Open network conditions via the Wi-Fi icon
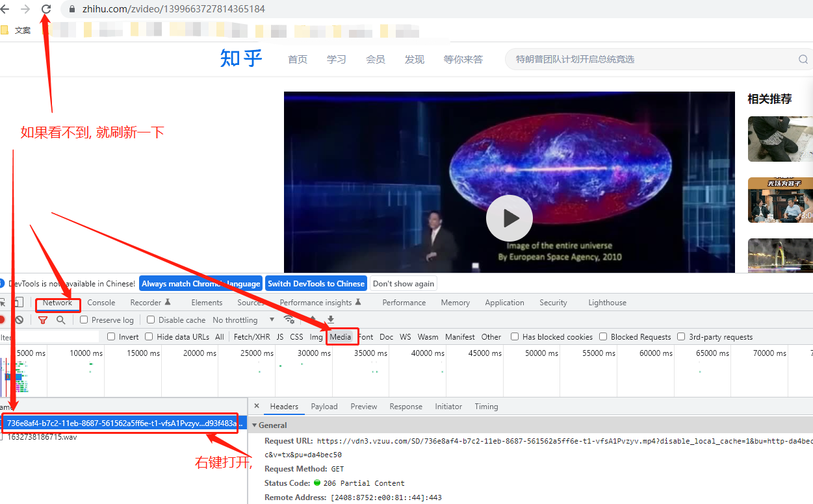Viewport: 813px width, 504px height. pyautogui.click(x=289, y=320)
